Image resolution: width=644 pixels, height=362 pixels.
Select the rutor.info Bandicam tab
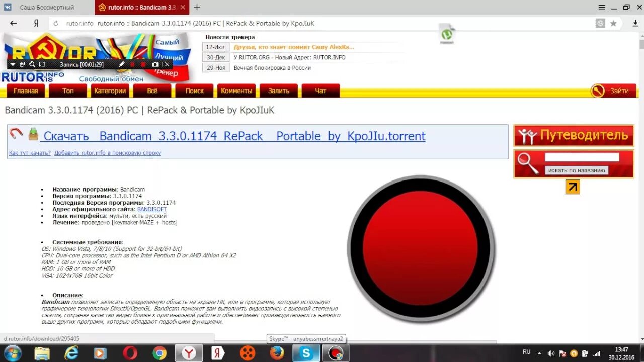click(x=142, y=7)
